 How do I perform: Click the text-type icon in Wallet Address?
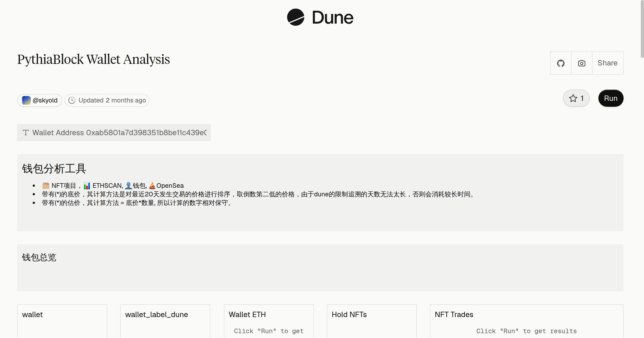tap(26, 133)
